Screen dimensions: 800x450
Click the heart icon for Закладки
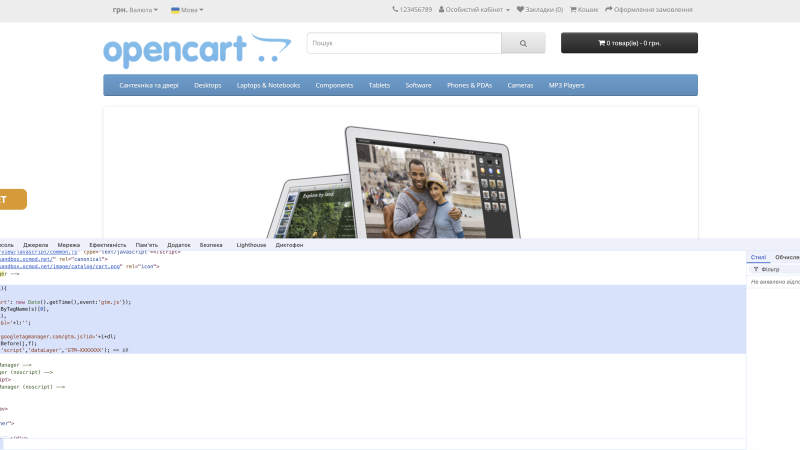pos(520,9)
